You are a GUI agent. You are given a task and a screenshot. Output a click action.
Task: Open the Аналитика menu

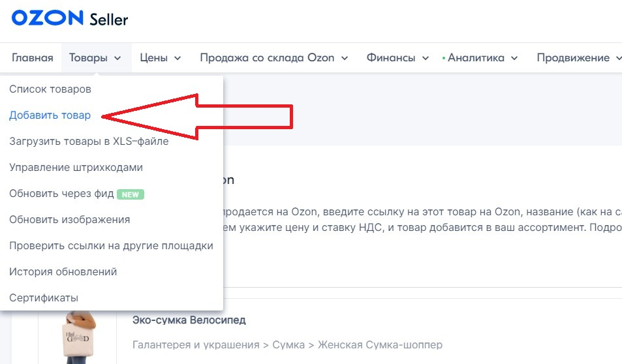pyautogui.click(x=476, y=58)
